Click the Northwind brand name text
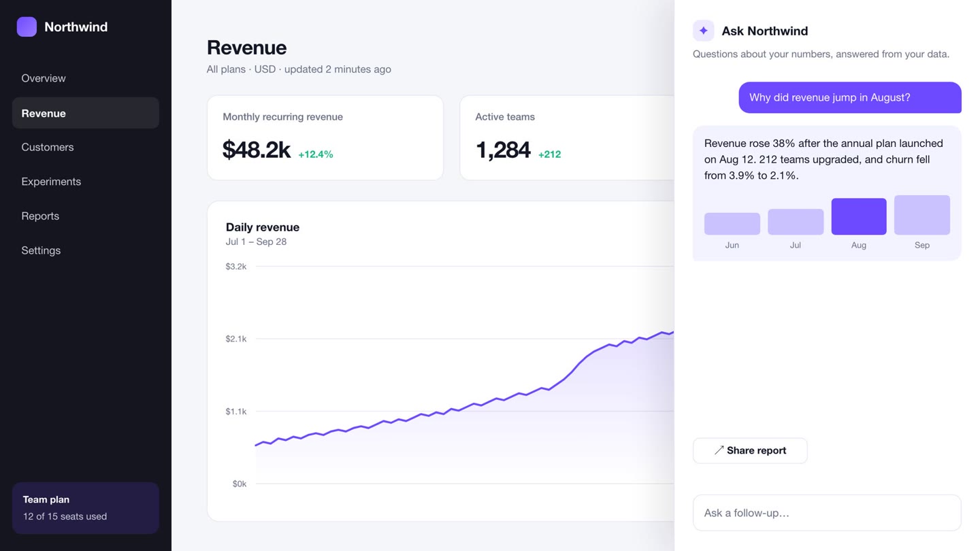This screenshot has height=551, width=980. (76, 27)
